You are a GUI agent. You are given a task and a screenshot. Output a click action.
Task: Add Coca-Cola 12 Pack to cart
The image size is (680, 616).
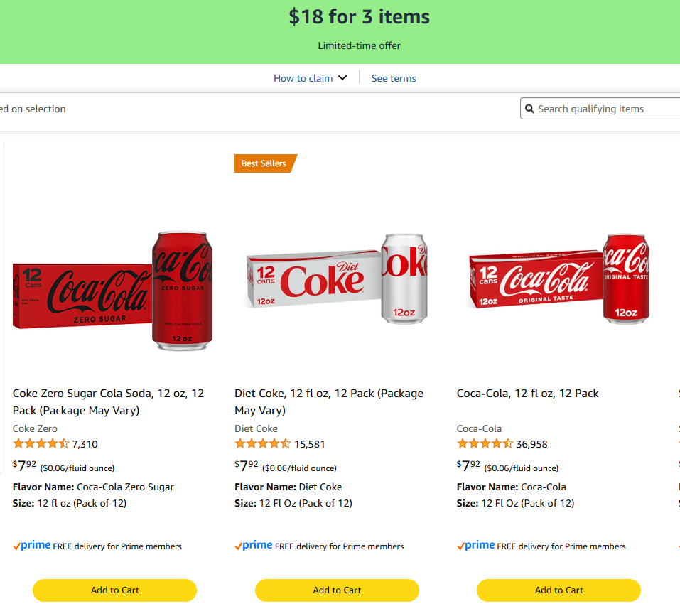pos(558,590)
